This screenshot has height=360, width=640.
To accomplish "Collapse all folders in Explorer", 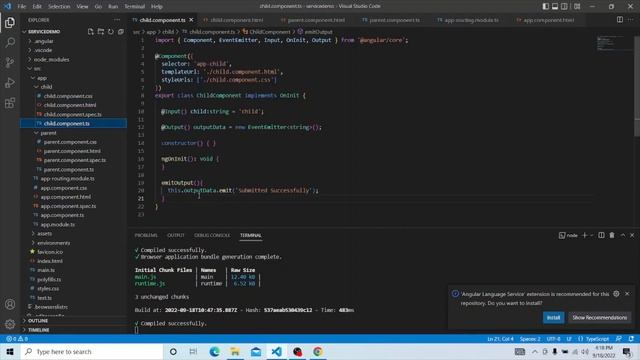I will pyautogui.click(x=121, y=31).
